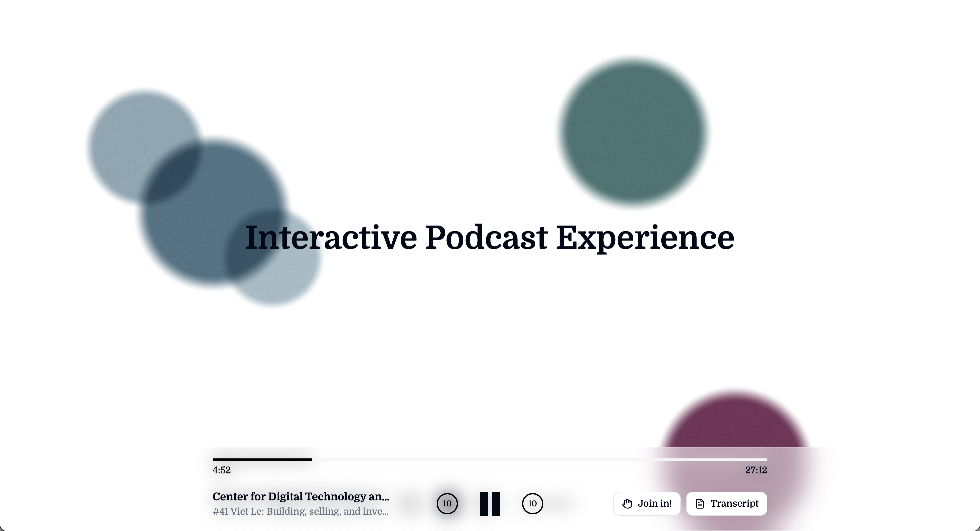Click the played portion of progress bar
This screenshot has width=980, height=531.
click(x=262, y=459)
